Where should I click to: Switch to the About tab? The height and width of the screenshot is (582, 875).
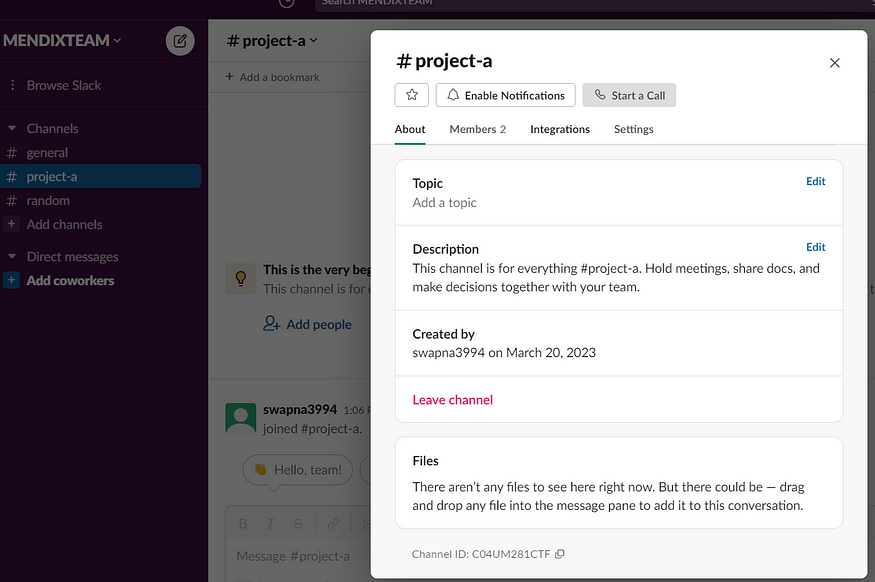point(410,129)
